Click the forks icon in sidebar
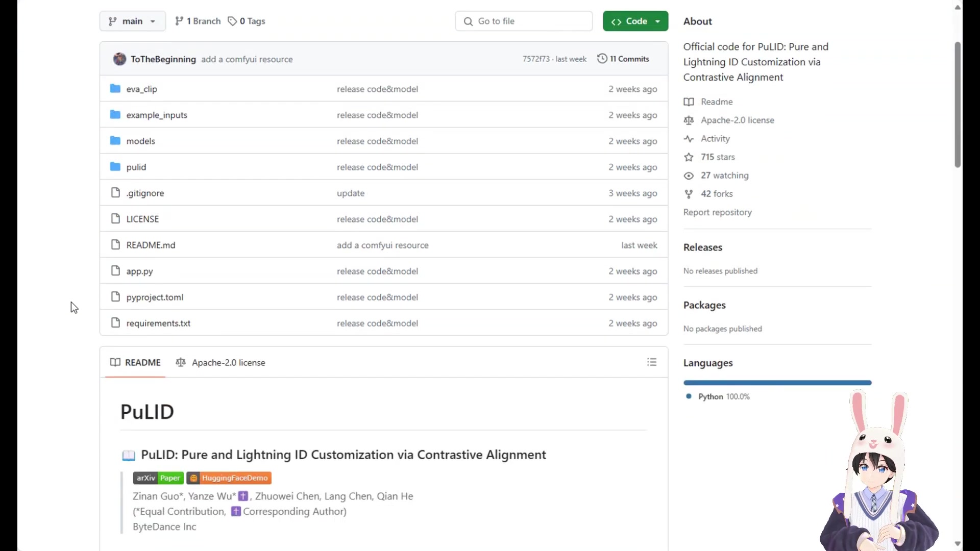This screenshot has width=980, height=551. click(689, 194)
